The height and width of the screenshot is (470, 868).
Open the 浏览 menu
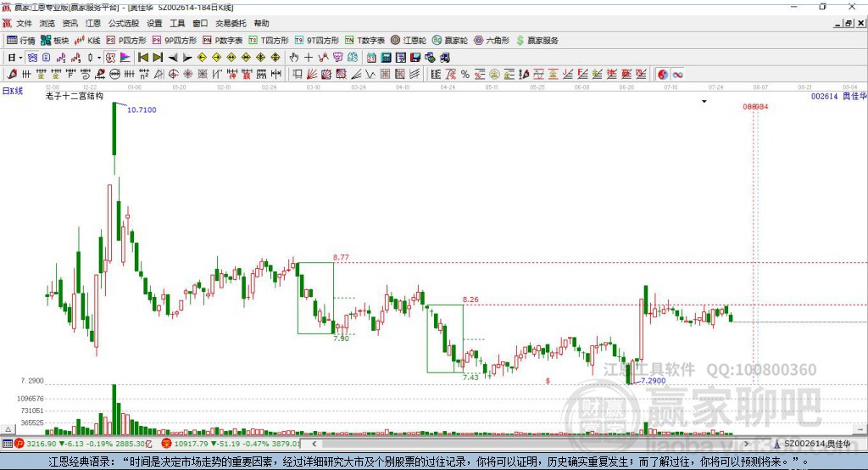47,23
